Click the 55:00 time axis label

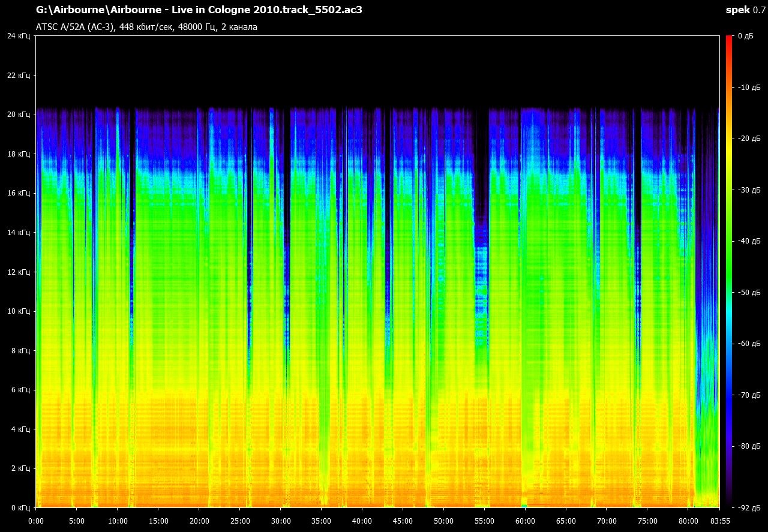coord(484,521)
